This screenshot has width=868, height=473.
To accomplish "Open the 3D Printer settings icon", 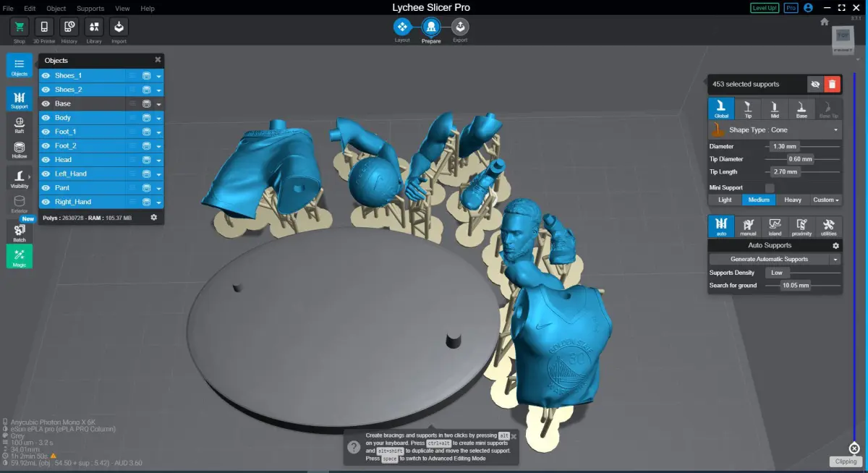I will 45,27.
